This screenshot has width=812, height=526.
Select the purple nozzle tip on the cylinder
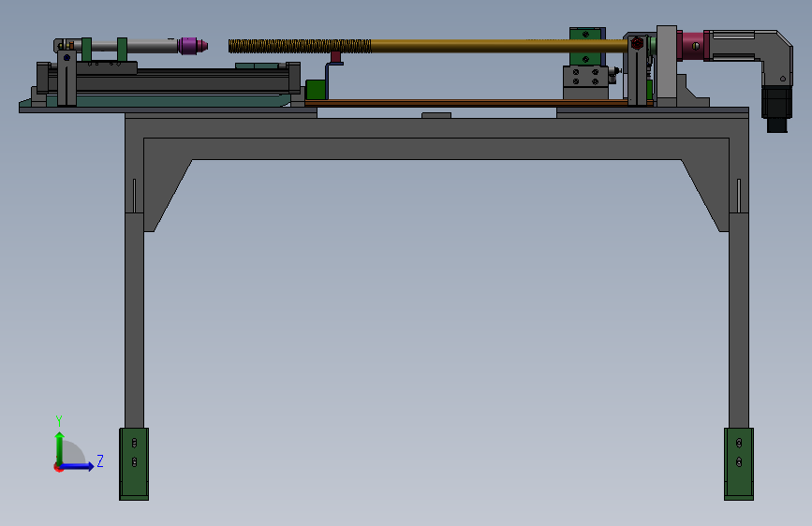(x=193, y=46)
